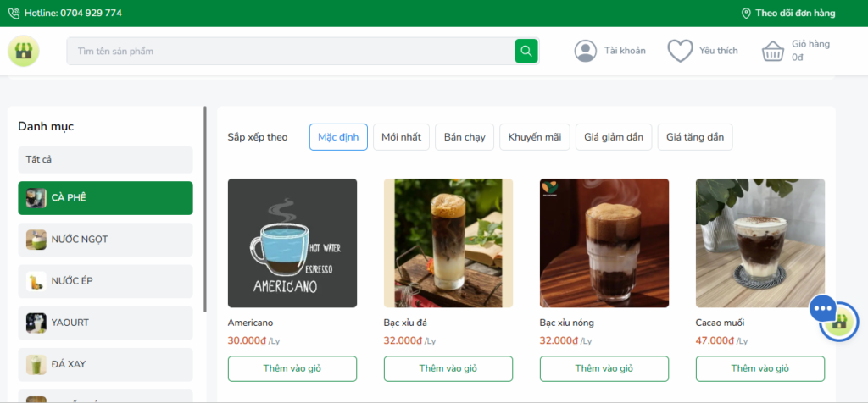Screen dimensions: 868x403
Task: Sort products by Mới nhất
Action: pyautogui.click(x=401, y=137)
